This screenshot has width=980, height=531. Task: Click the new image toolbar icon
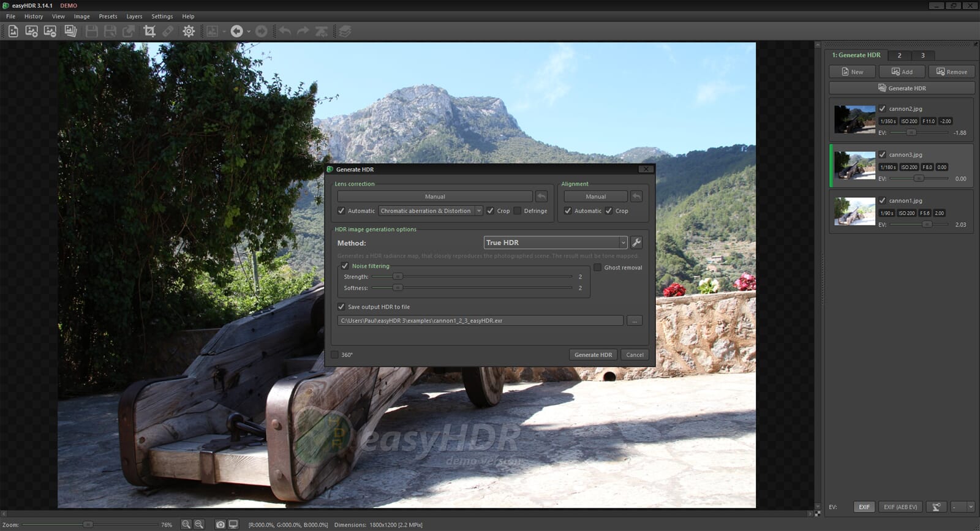click(x=13, y=31)
